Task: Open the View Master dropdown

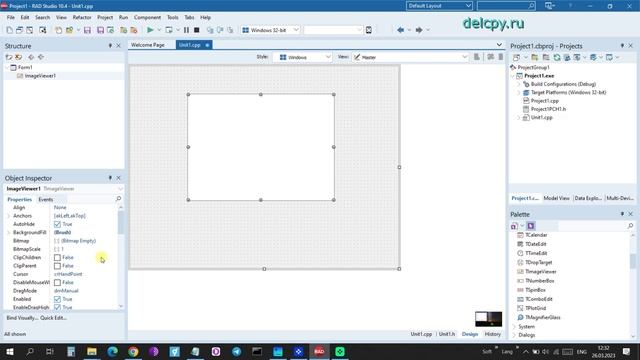Action: [x=410, y=57]
